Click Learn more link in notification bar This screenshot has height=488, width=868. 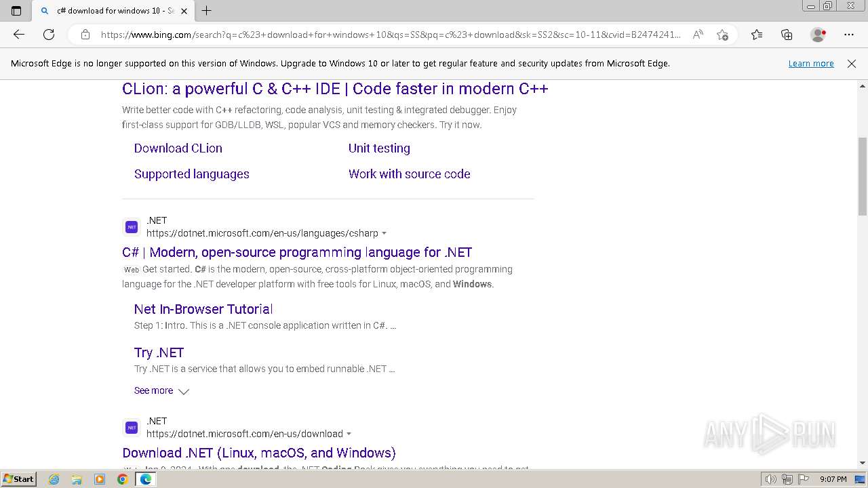click(811, 63)
